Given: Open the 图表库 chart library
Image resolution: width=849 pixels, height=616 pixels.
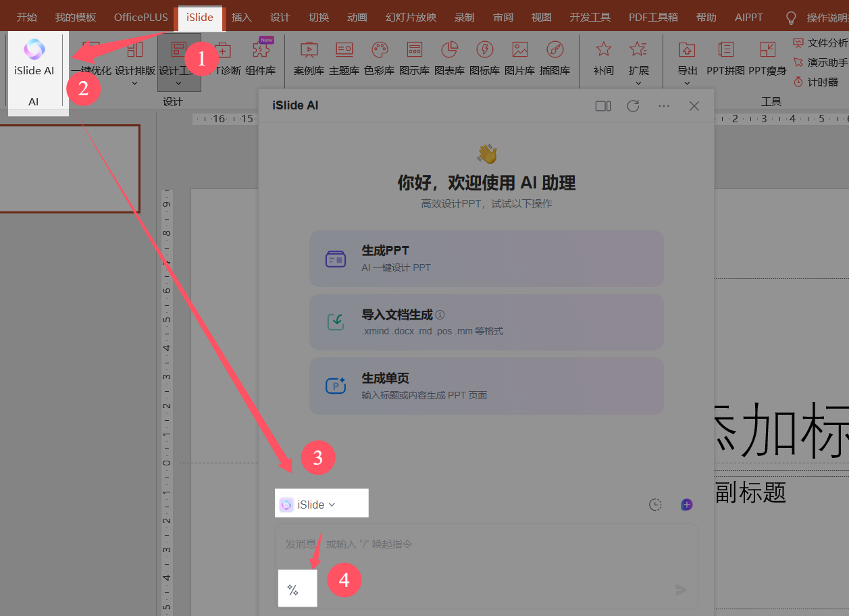Looking at the screenshot, I should tap(449, 57).
